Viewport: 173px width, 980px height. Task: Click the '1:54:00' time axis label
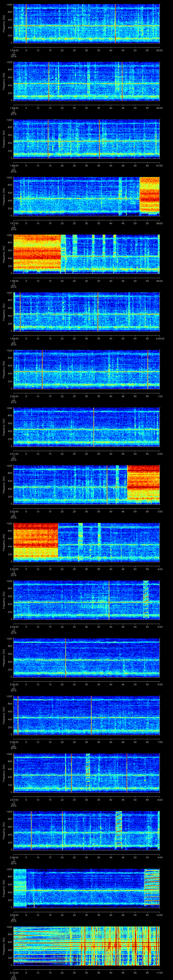point(14,50)
